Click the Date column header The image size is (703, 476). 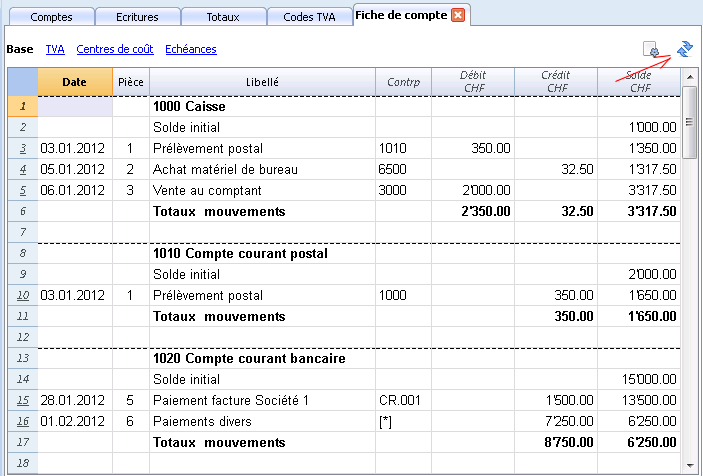pyautogui.click(x=75, y=82)
